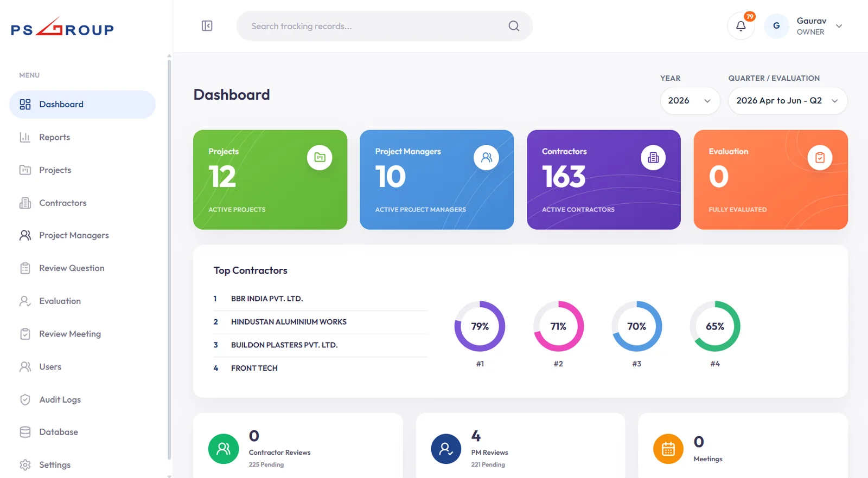Click the Review Meeting clipboard-check icon
Image resolution: width=868 pixels, height=478 pixels.
coord(25,334)
